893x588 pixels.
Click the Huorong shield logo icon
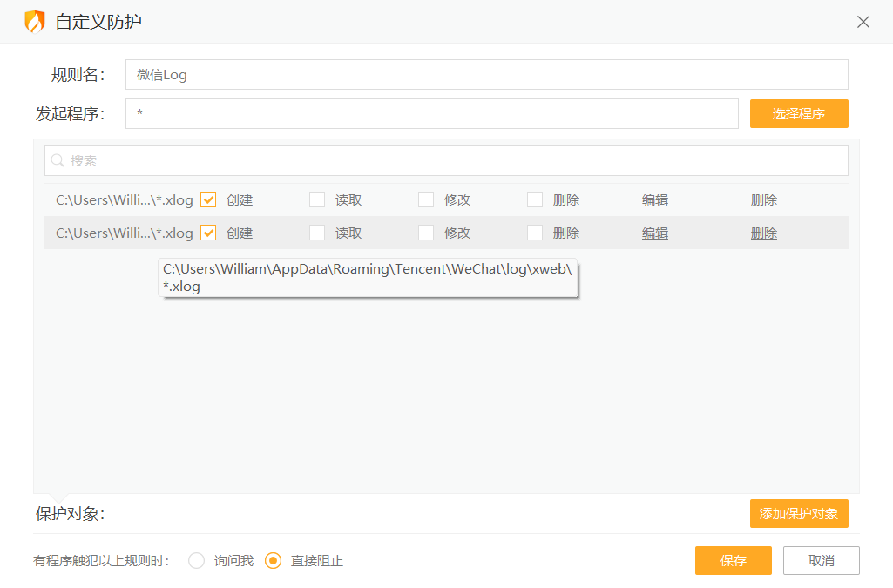(34, 22)
